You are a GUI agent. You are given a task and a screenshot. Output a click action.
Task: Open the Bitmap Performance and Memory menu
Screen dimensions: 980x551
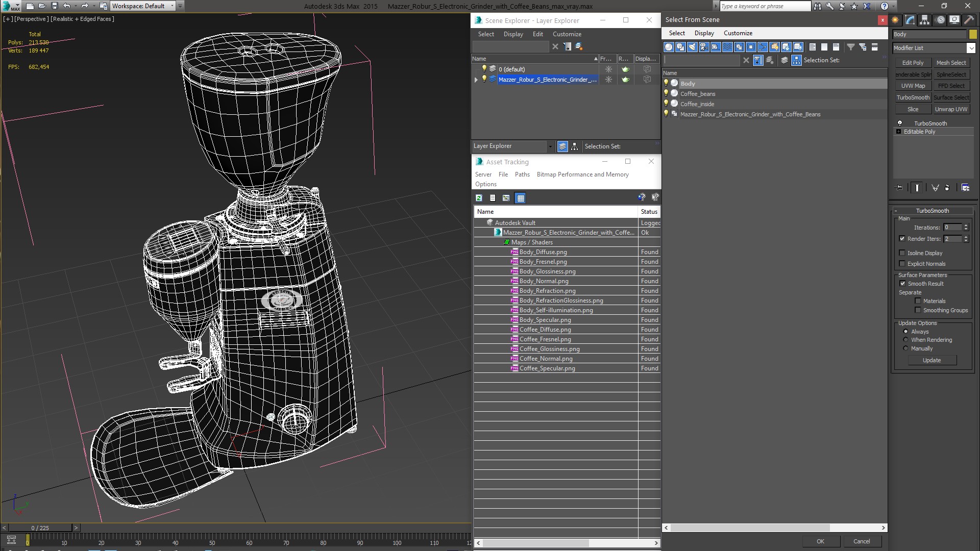pyautogui.click(x=582, y=174)
